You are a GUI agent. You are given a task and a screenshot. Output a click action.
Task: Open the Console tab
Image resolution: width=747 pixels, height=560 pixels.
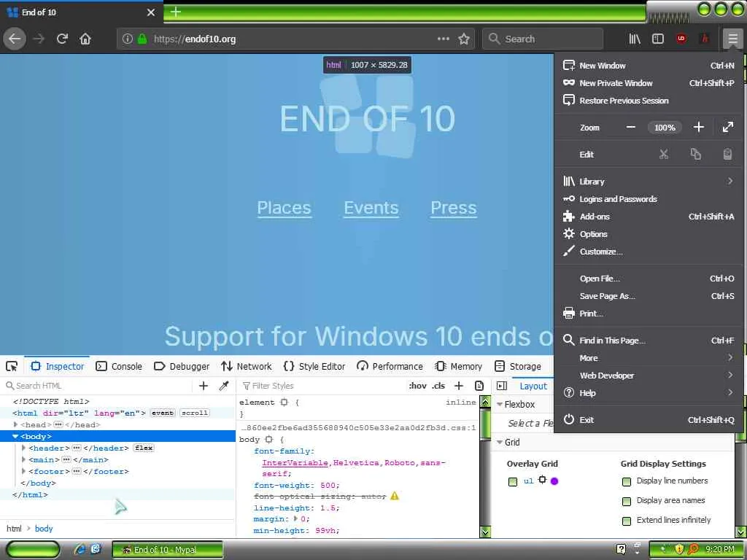[119, 366]
